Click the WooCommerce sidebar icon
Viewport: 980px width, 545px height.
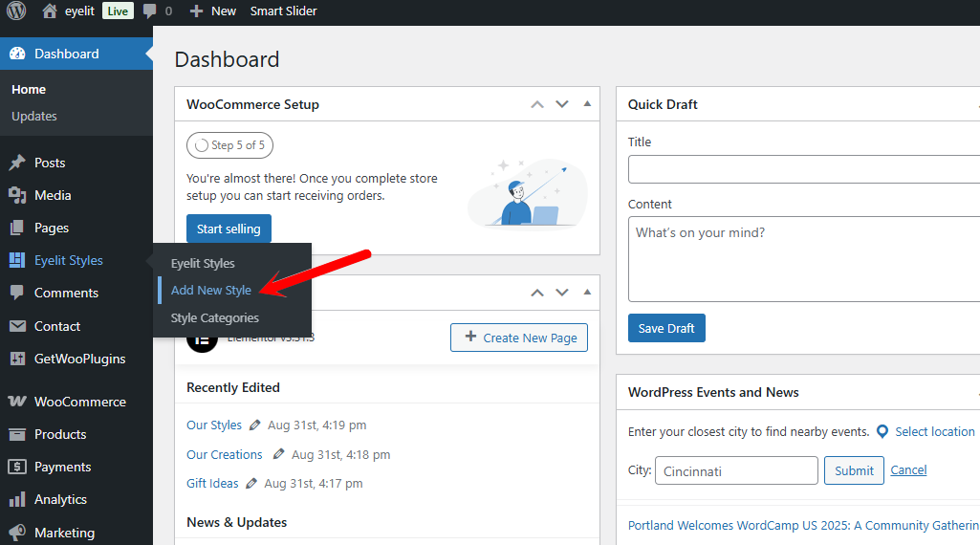pos(17,402)
